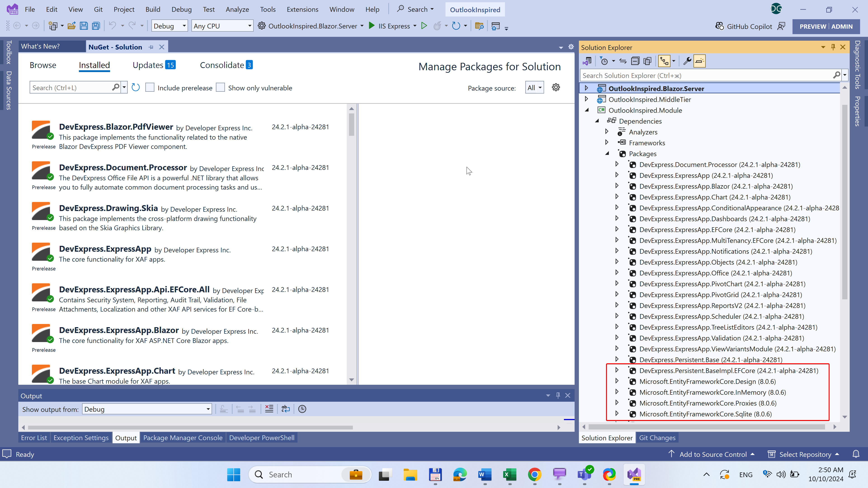Refresh the NuGet package list
868x488 pixels.
tap(135, 88)
